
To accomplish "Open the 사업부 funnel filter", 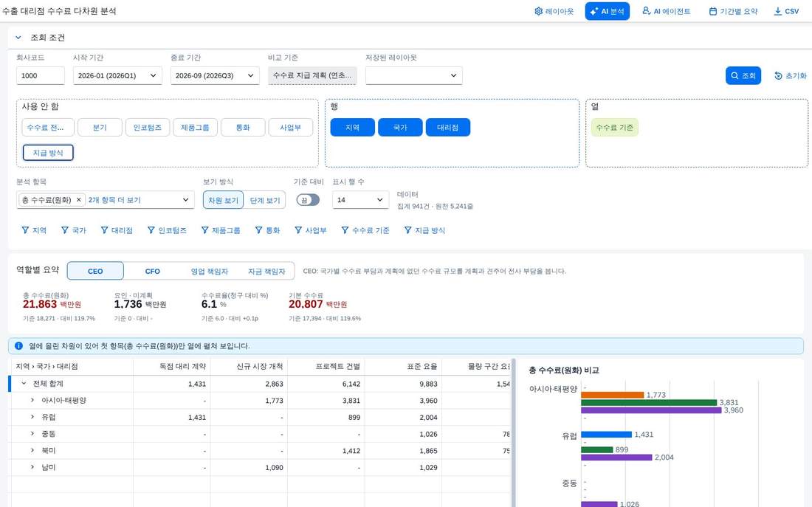I will tap(310, 230).
